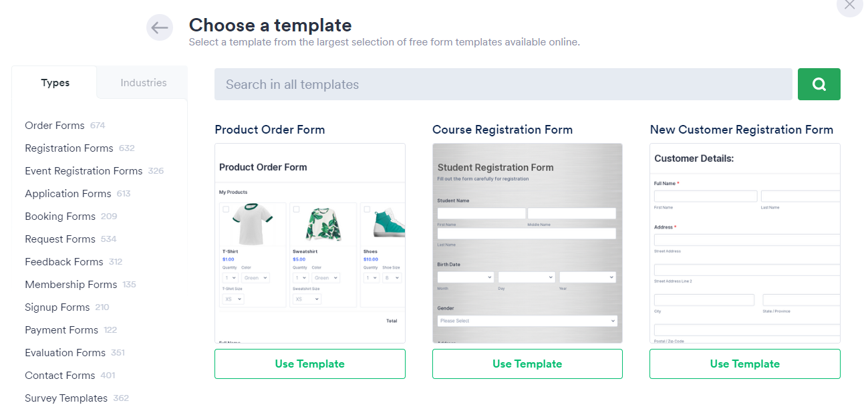Click the back arrow icon
Screen dimensions: 868x407
(x=160, y=27)
